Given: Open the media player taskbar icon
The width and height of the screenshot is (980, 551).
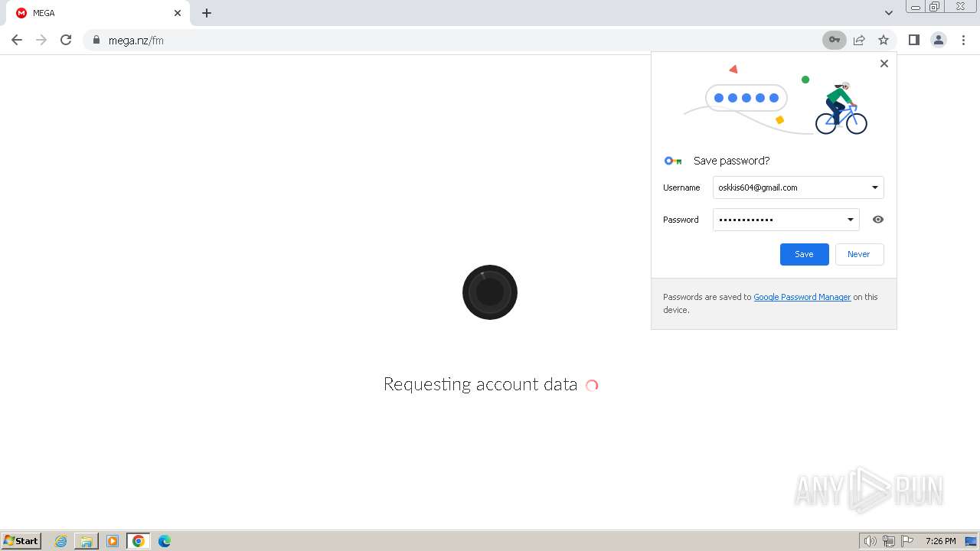Looking at the screenshot, I should click(113, 541).
